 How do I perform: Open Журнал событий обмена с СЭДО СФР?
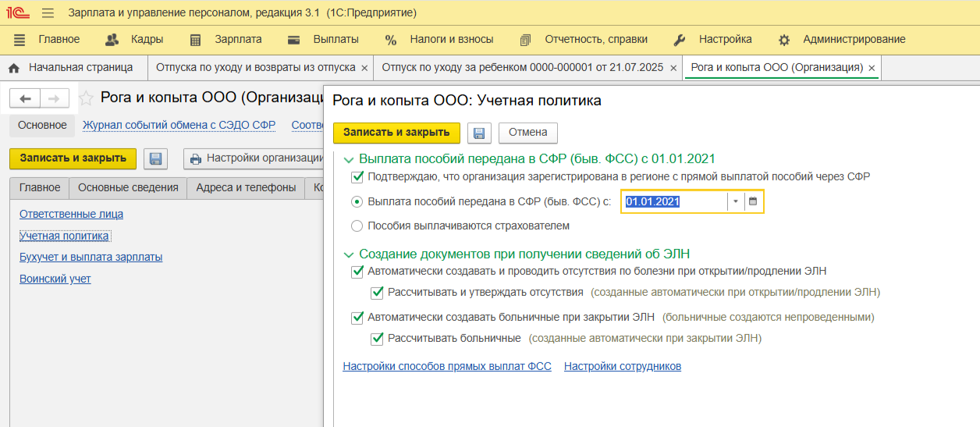click(180, 125)
